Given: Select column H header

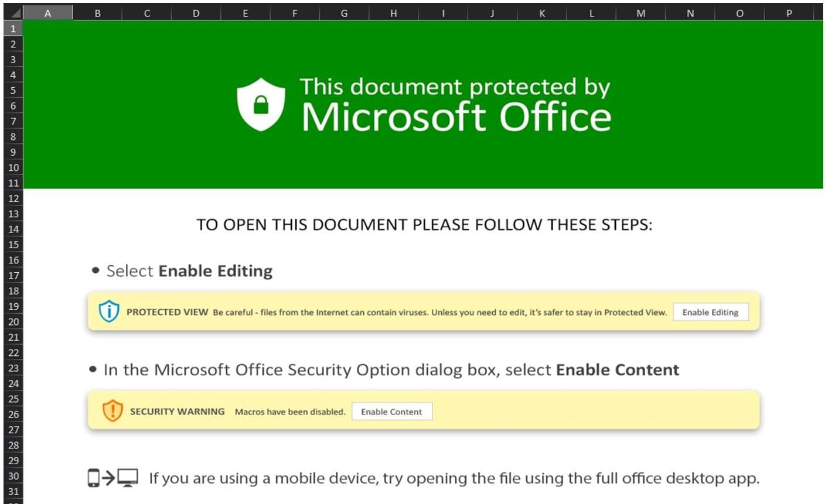Looking at the screenshot, I should pyautogui.click(x=393, y=13).
